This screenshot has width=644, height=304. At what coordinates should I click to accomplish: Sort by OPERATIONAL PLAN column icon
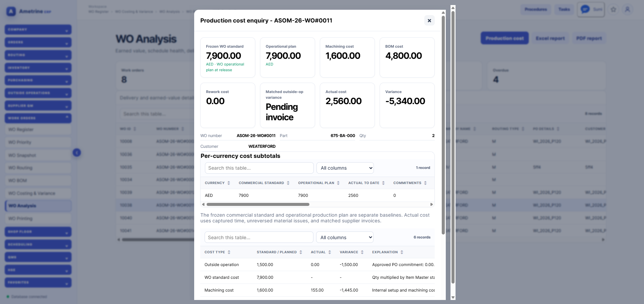(338, 183)
